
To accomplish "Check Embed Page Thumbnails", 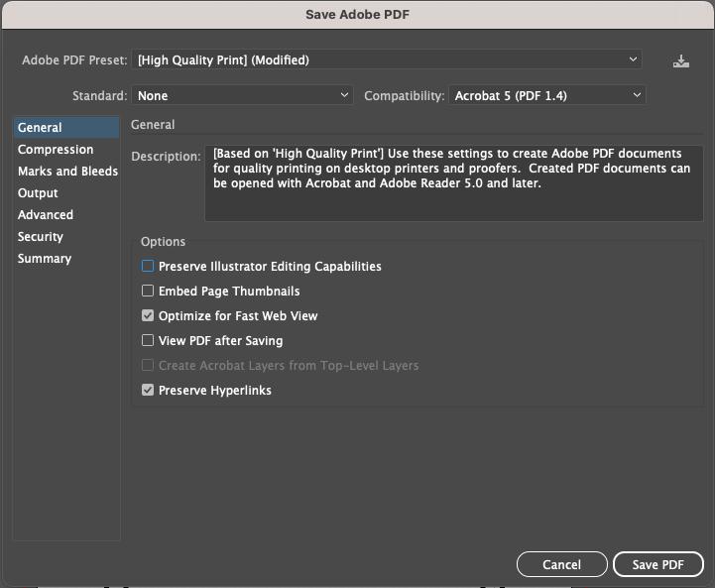I will [x=148, y=291].
